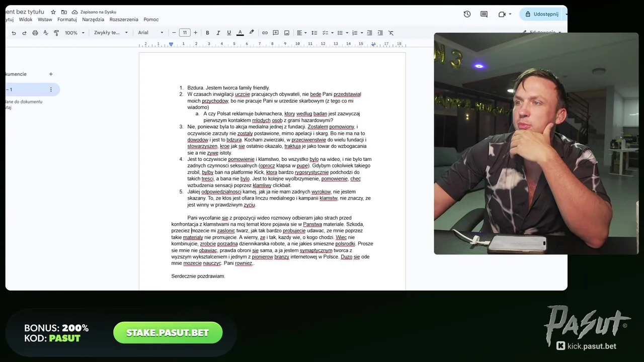Expand numbered list style arrow
Screen dimensions: 644x362
(x=362, y=33)
